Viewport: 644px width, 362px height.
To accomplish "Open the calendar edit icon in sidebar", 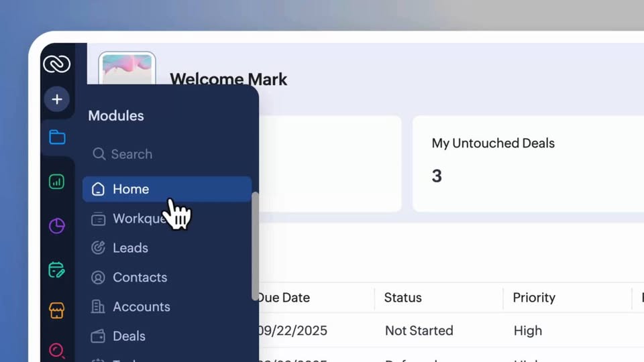I will (x=57, y=270).
